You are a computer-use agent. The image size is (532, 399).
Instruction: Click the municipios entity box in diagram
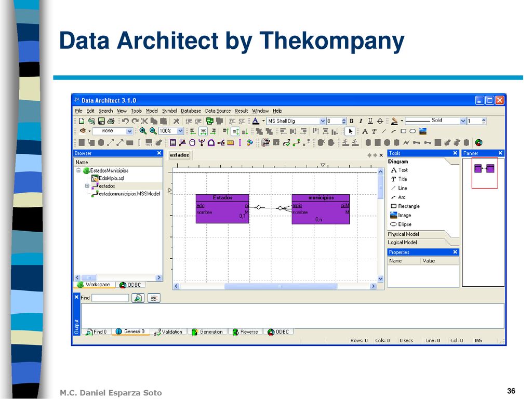321,209
